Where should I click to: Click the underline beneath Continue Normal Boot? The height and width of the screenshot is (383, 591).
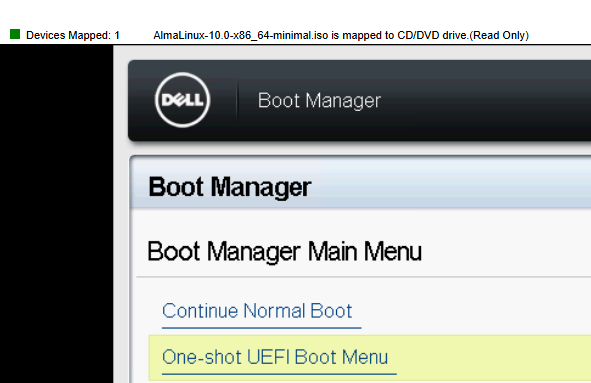[262, 328]
